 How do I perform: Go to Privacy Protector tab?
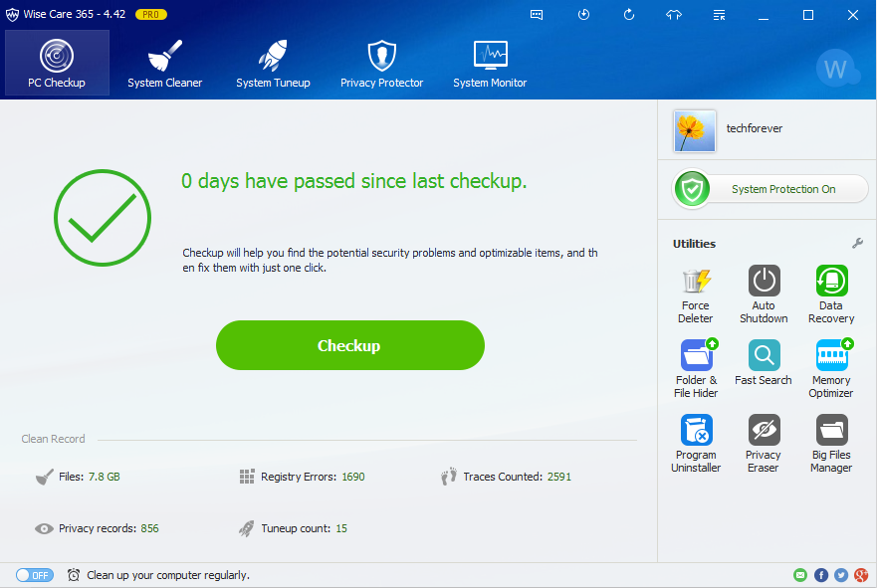pyautogui.click(x=381, y=63)
